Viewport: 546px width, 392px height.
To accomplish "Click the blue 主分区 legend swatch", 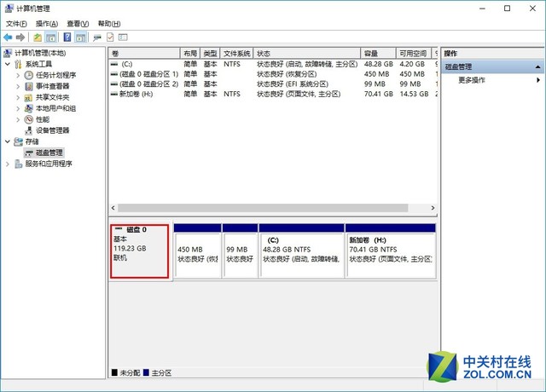I will coord(146,372).
